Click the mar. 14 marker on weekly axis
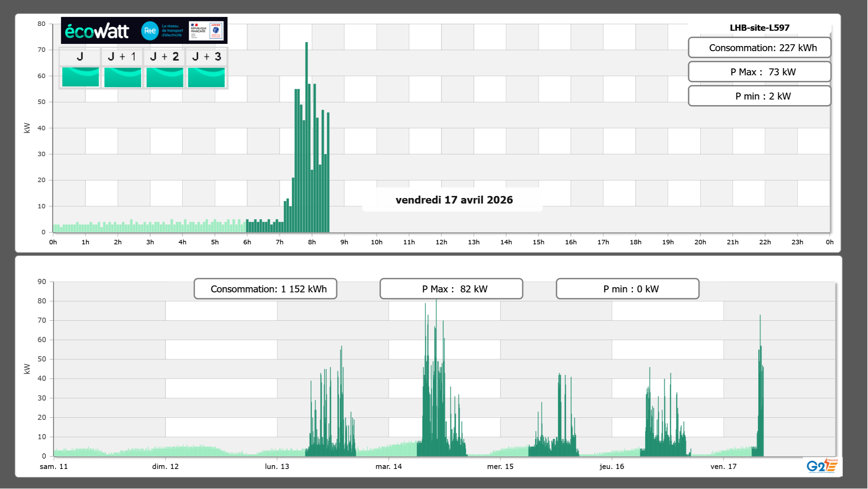Screen dimensions: 868x489 389,466
